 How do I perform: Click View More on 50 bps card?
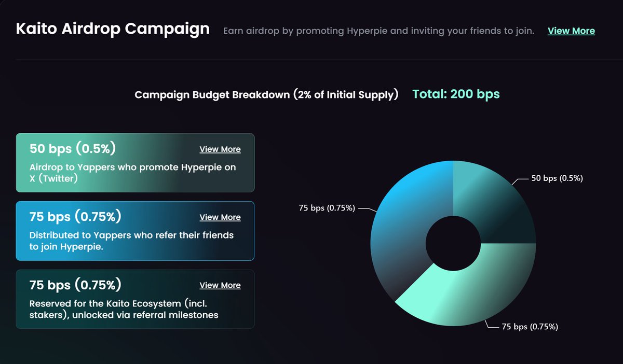point(220,149)
